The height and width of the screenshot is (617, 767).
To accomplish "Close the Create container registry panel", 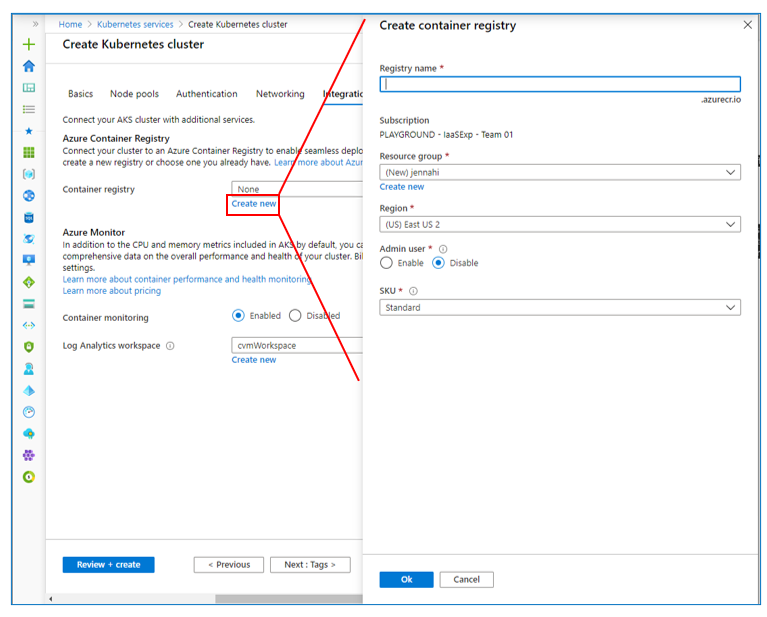I will coord(747,25).
